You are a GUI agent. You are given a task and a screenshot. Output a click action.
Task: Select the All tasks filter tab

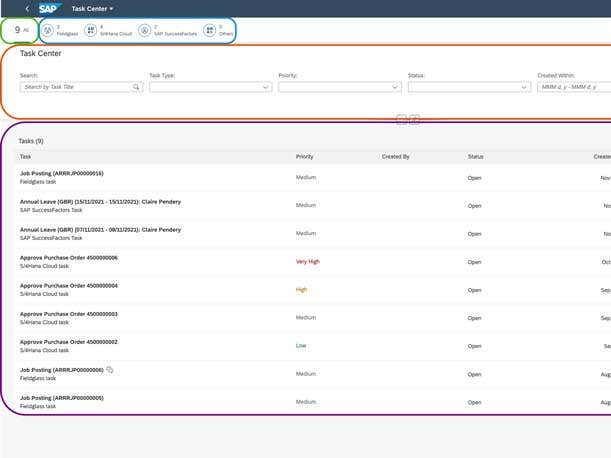coord(20,30)
